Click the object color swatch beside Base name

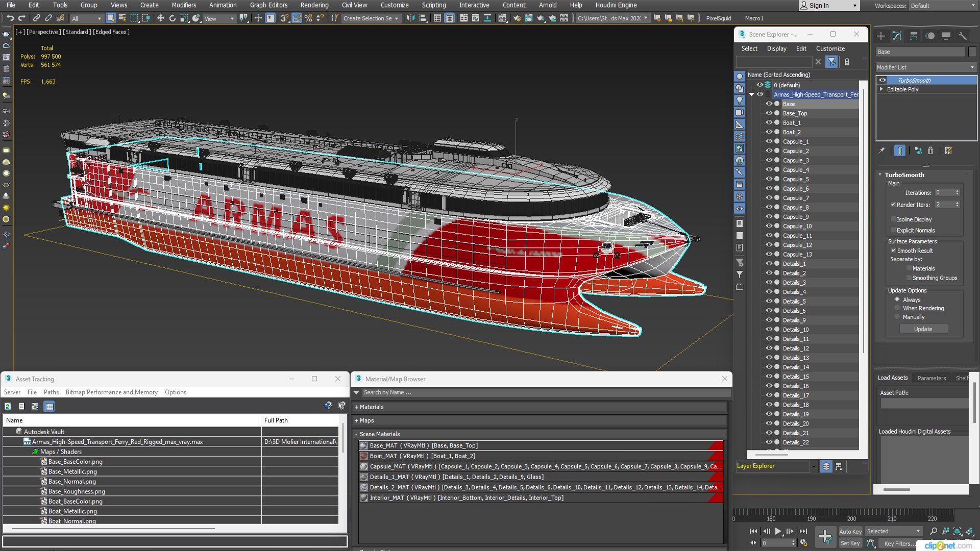(x=972, y=52)
